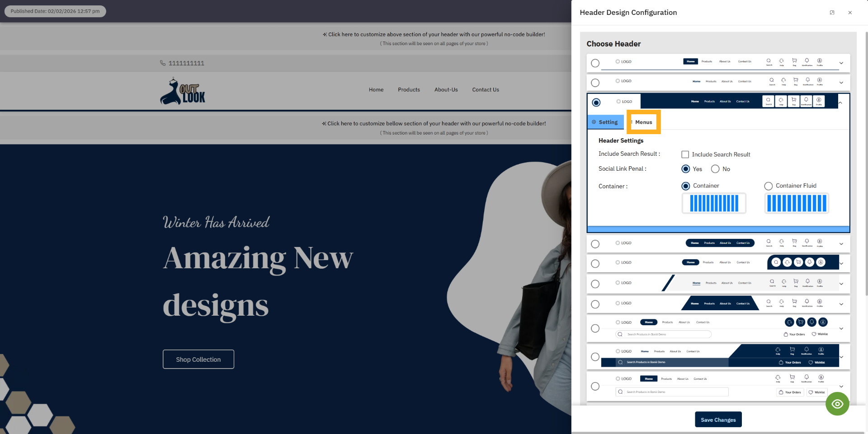Toggle the Include Search Result checkbox

pyautogui.click(x=685, y=154)
